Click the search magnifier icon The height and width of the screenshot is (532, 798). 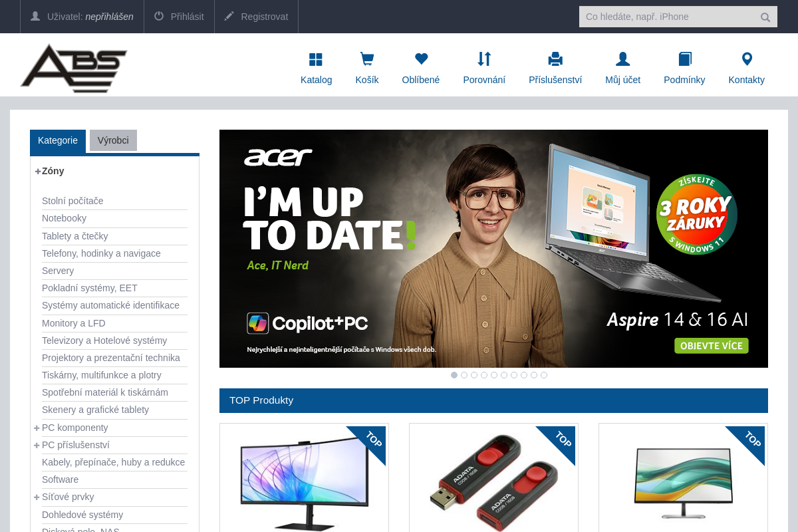point(765,17)
